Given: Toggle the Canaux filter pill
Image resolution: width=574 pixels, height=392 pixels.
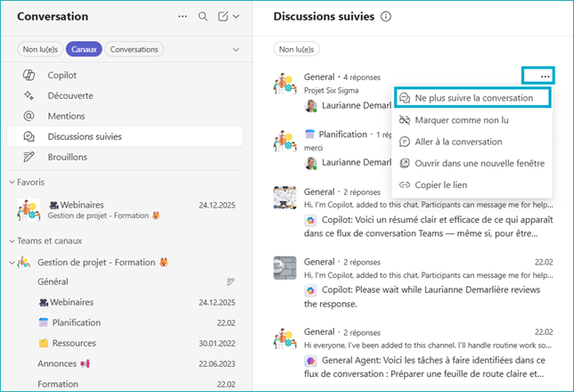Looking at the screenshot, I should [x=84, y=49].
